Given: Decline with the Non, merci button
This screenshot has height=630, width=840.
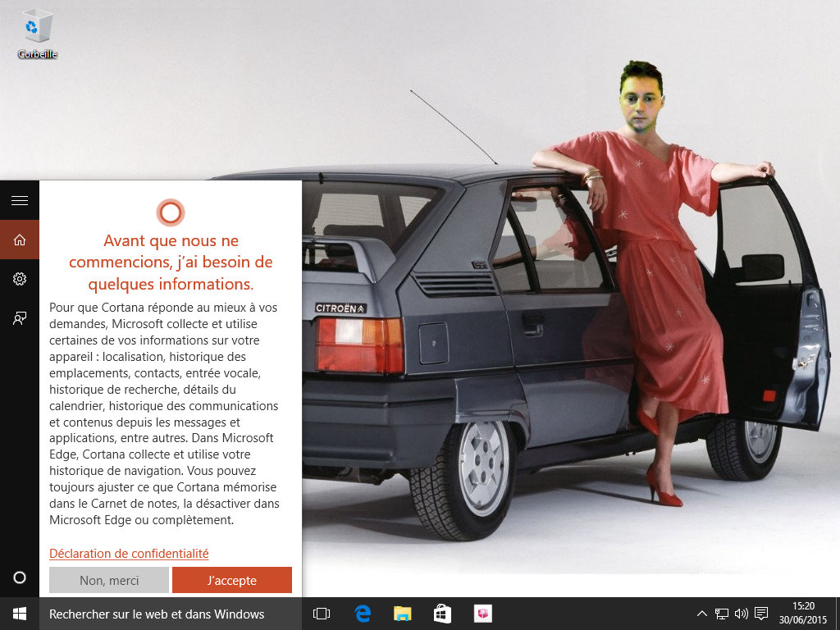Looking at the screenshot, I should (x=109, y=580).
